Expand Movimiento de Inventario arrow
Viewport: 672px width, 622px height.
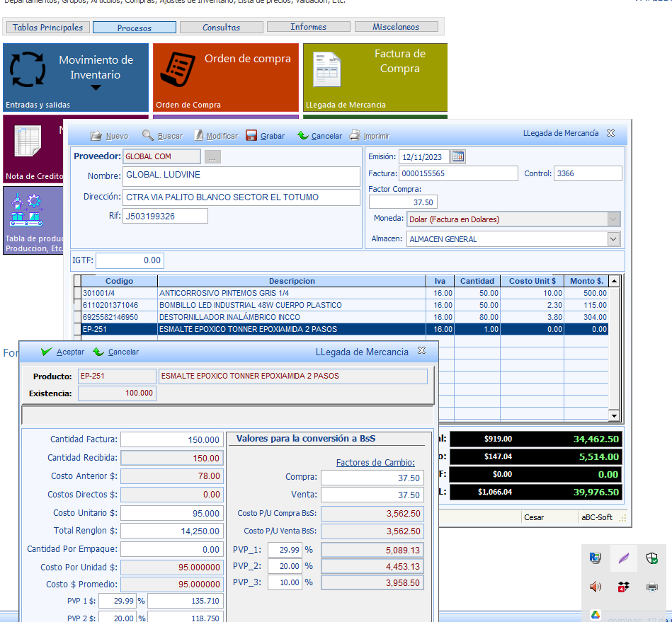click(96, 88)
